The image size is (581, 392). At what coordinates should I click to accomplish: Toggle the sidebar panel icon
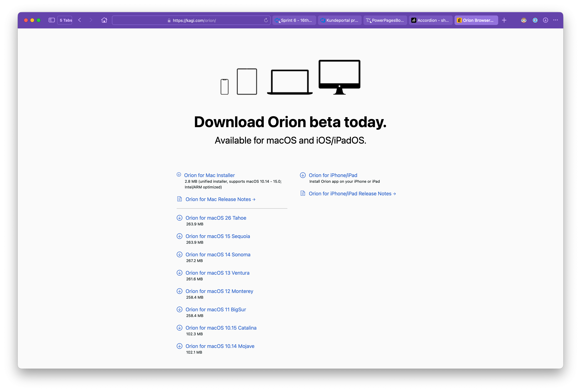(x=52, y=20)
